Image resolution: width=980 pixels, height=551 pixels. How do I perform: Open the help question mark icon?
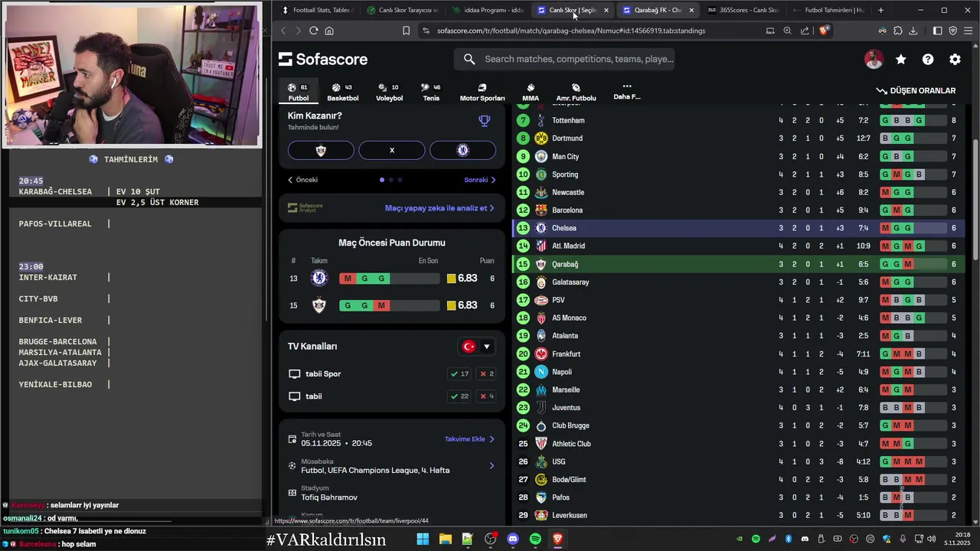pyautogui.click(x=928, y=59)
